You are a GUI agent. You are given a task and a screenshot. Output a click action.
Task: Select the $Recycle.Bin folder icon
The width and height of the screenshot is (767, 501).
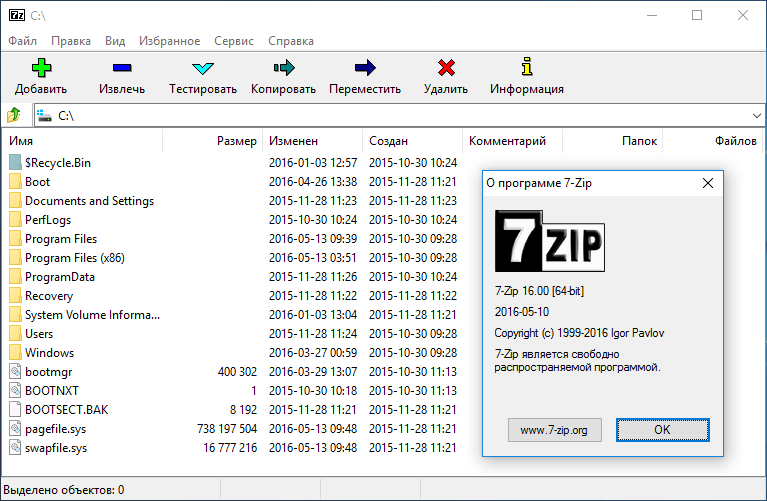(x=15, y=162)
